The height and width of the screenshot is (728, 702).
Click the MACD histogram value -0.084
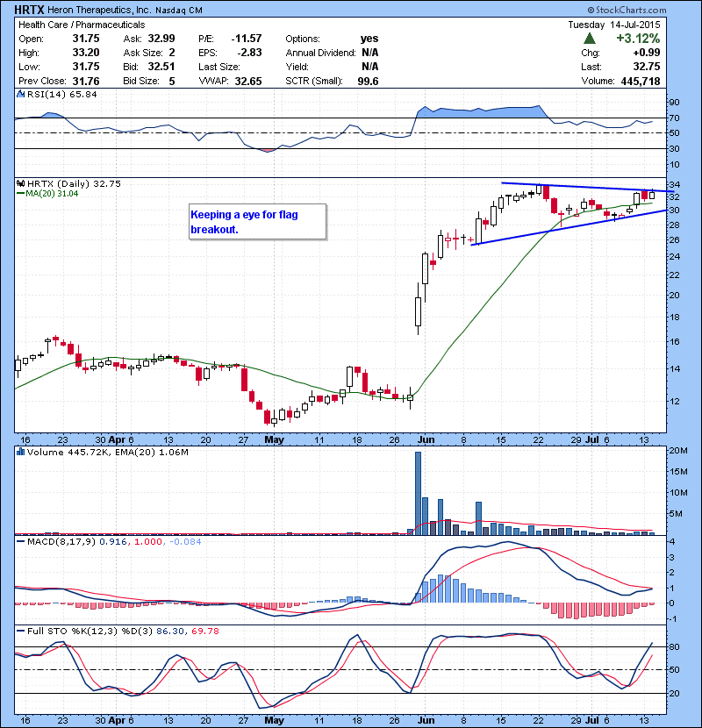(x=185, y=541)
